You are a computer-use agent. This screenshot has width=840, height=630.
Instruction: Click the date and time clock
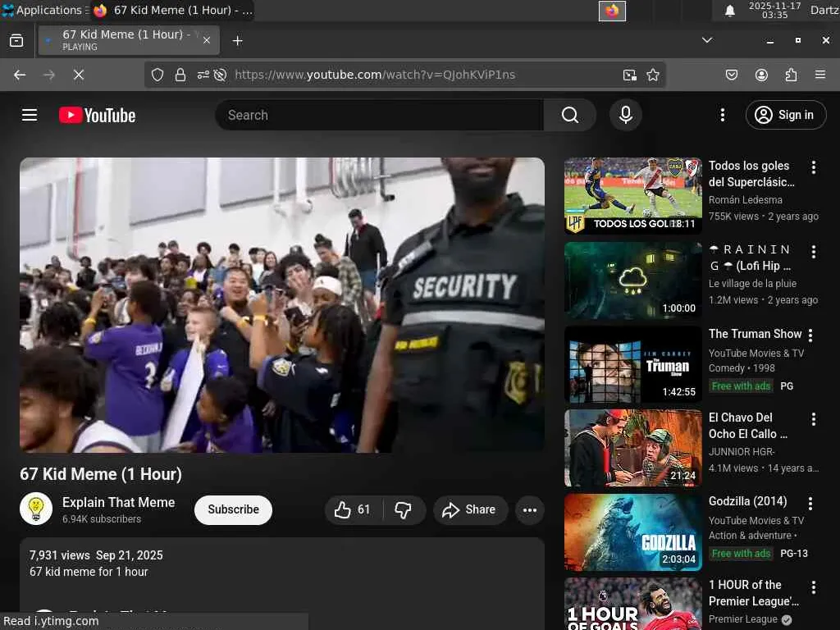(x=774, y=10)
